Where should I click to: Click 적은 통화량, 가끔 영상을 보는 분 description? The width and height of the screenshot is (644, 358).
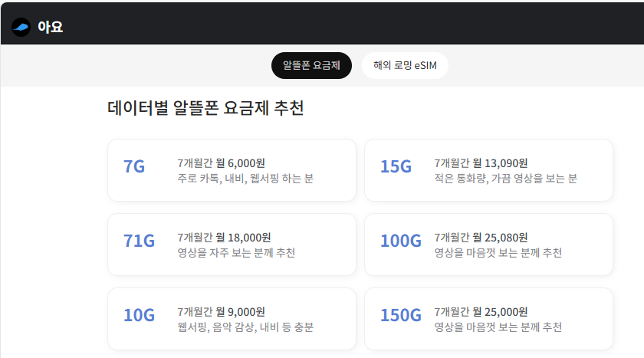click(505, 178)
